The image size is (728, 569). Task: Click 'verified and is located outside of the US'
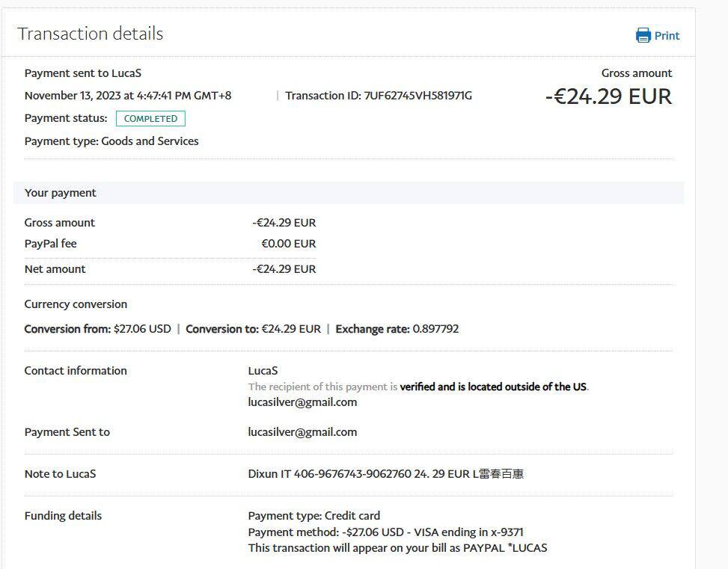[493, 387]
